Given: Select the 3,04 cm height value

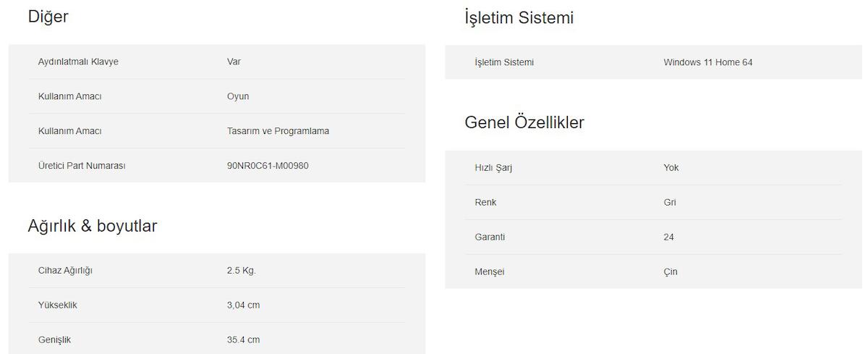Looking at the screenshot, I should [x=243, y=305].
